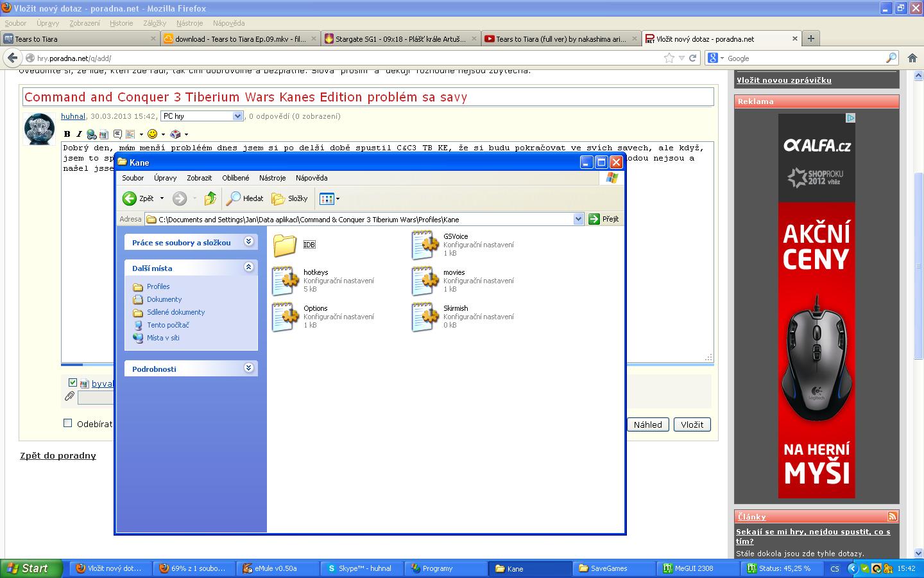Toggle the Složky folders pane button
924x578 pixels.
(x=289, y=198)
